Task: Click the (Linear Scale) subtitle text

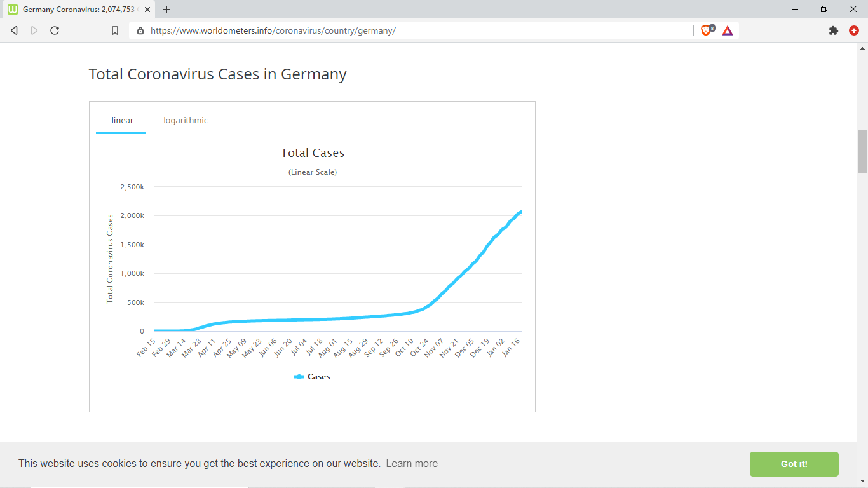Action: pos(313,172)
